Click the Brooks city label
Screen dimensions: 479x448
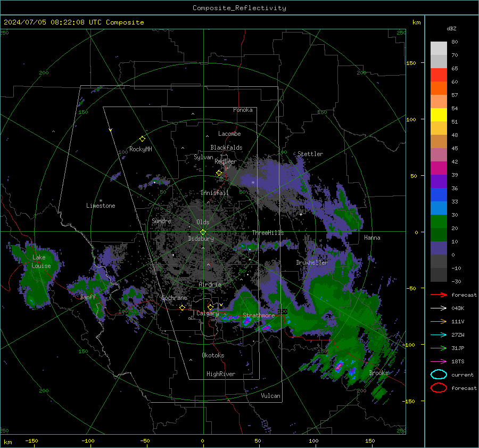pyautogui.click(x=378, y=373)
